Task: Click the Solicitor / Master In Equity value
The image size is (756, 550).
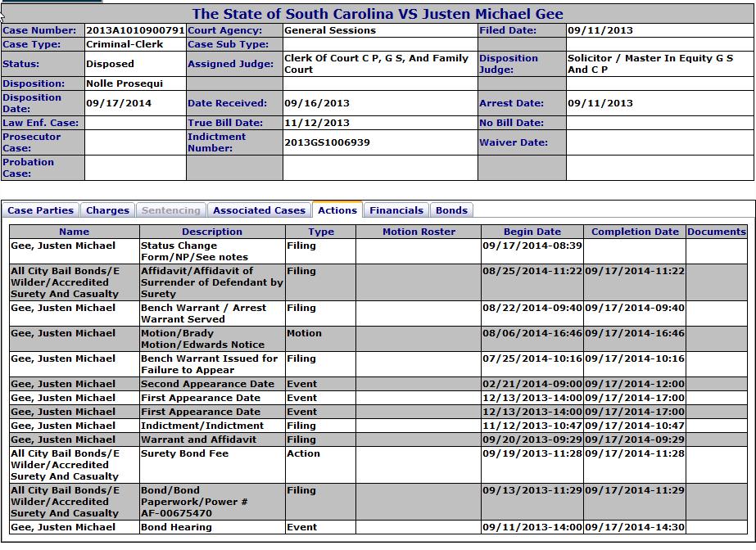Action: [650, 64]
